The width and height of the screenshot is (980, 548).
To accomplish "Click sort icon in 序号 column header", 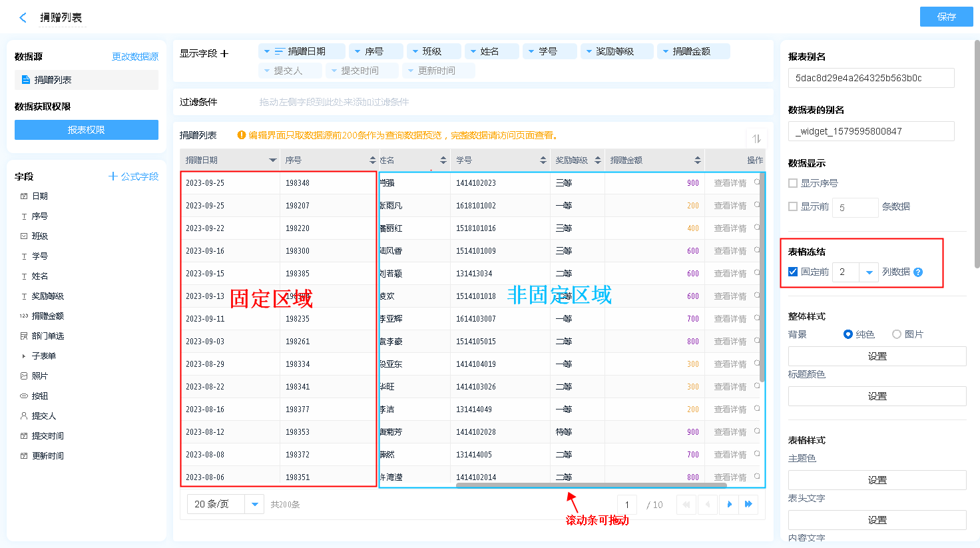I will 372,160.
